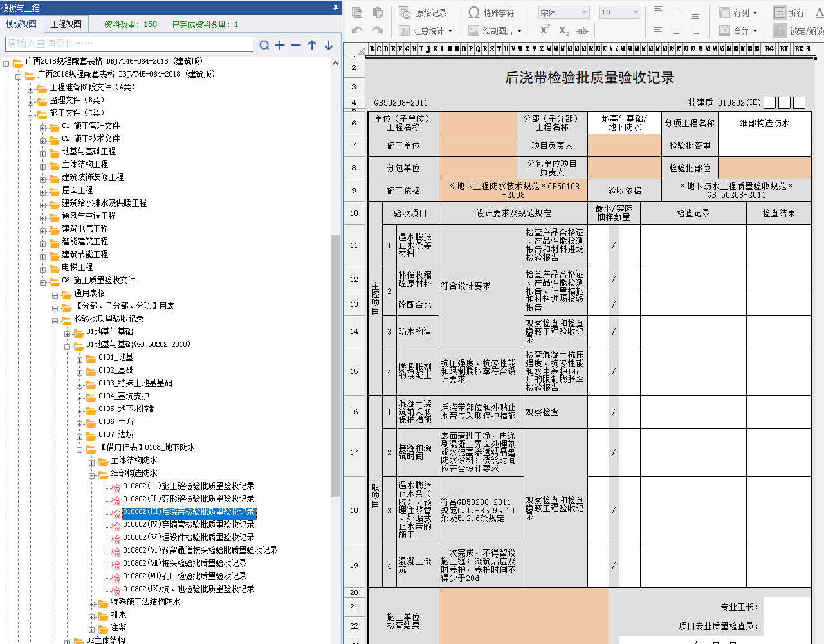Expand 排水 folder node
Image resolution: width=824 pixels, height=644 pixels.
[92, 617]
